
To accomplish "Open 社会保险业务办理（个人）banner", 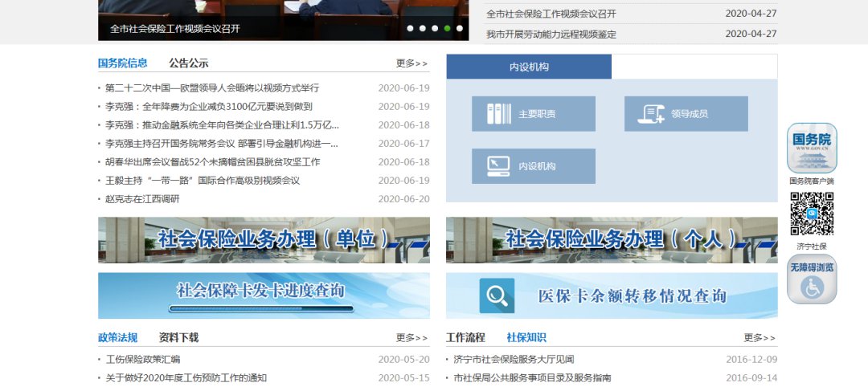I will (612, 240).
